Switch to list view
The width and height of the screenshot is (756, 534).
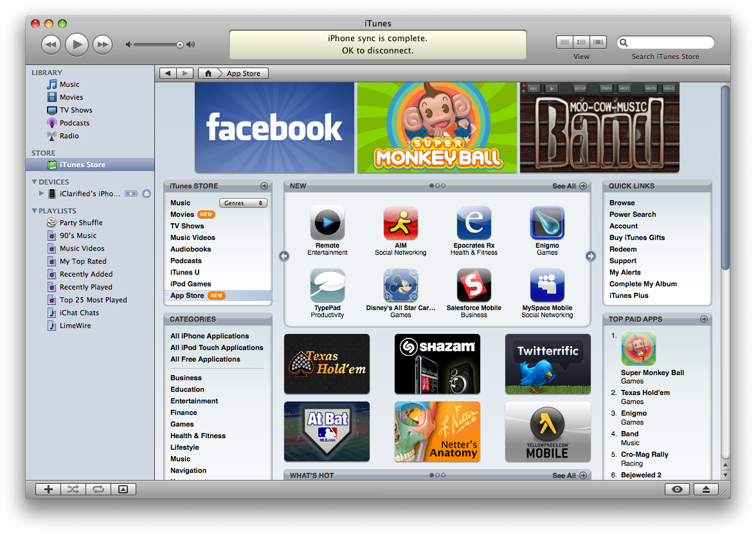pos(564,42)
